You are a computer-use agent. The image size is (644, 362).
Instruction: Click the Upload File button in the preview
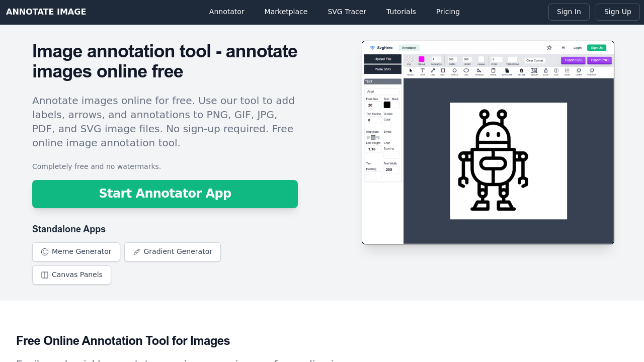pyautogui.click(x=382, y=59)
